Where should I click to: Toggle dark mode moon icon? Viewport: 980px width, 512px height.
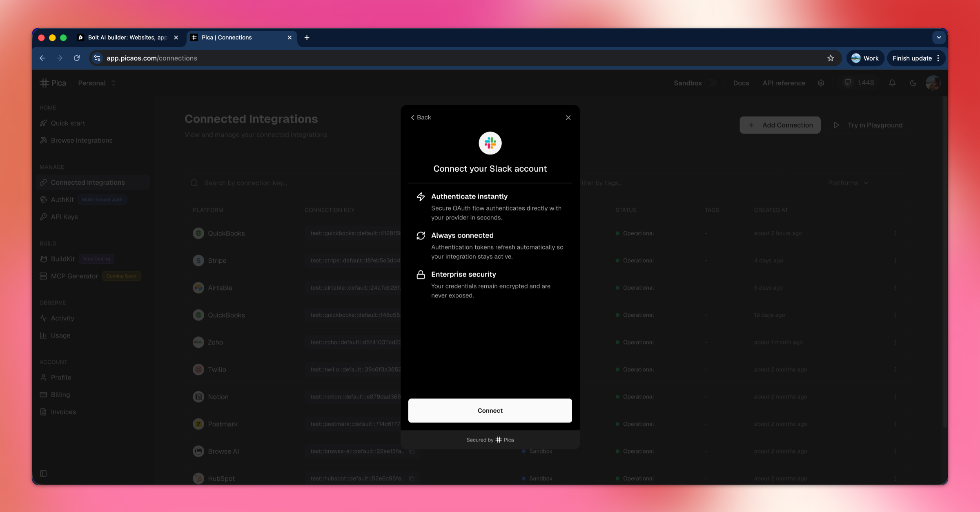913,83
